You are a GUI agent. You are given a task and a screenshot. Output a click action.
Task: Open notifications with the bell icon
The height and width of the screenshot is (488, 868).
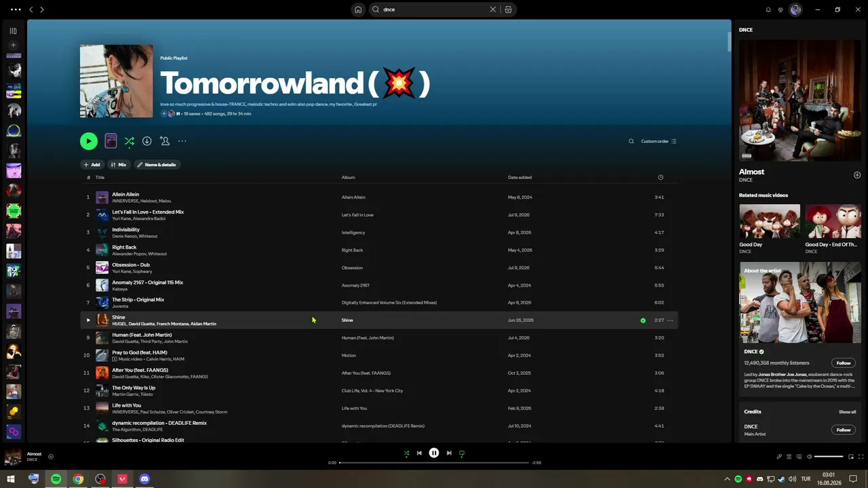click(x=768, y=9)
